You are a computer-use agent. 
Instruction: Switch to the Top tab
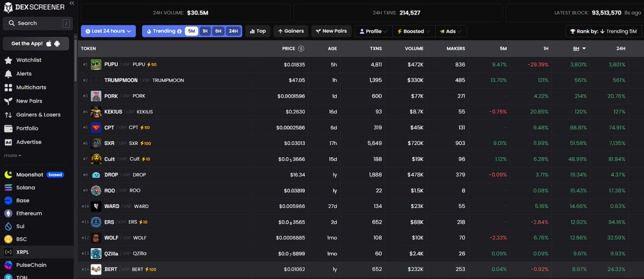[258, 31]
